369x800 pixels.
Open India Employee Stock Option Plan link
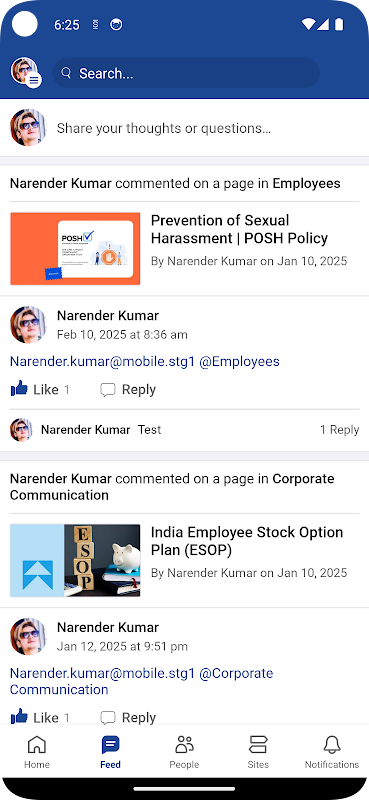click(x=247, y=541)
